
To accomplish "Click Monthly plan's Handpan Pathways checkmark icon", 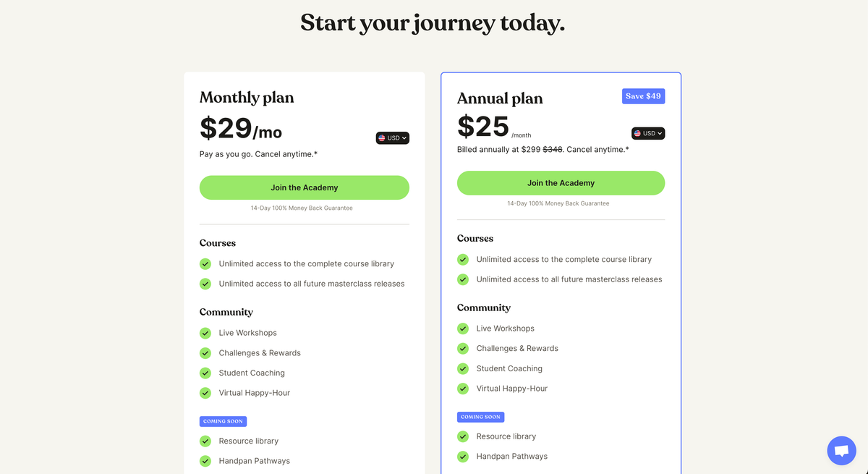I will pyautogui.click(x=205, y=461).
